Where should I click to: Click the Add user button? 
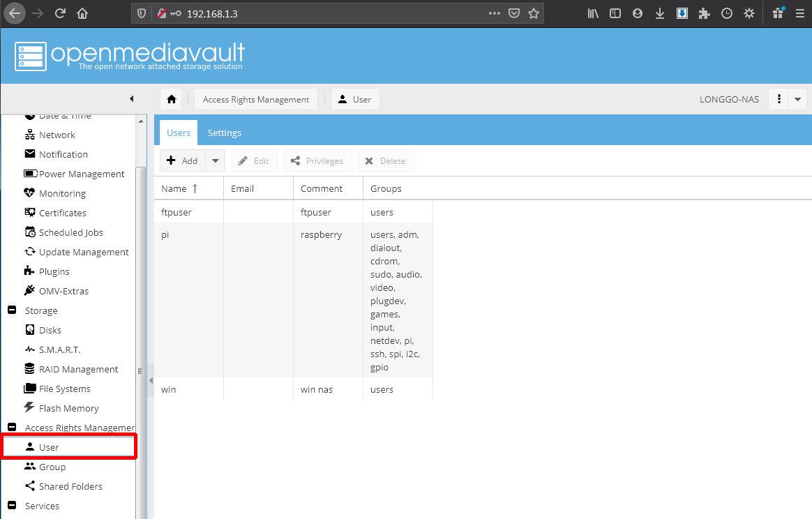pyautogui.click(x=182, y=160)
